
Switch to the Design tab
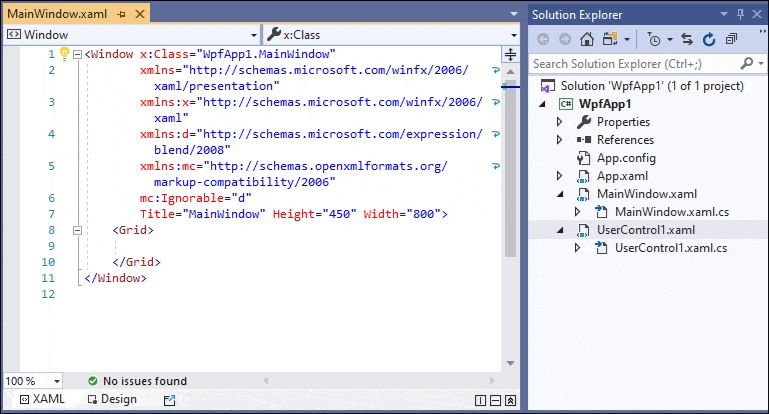(112, 399)
